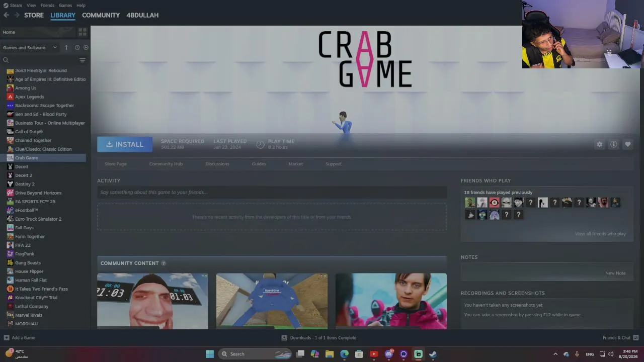Click the first friend avatar with green background

tap(470, 203)
